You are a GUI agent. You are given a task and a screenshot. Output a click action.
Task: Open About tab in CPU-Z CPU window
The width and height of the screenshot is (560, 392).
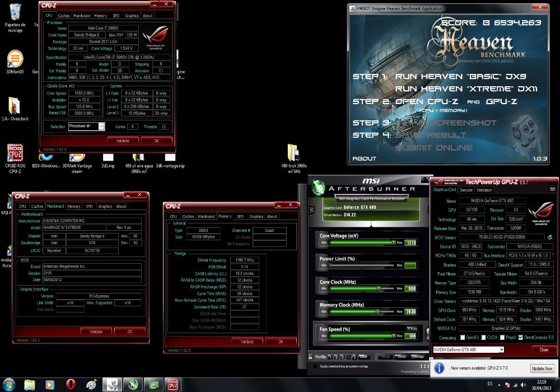(x=147, y=16)
